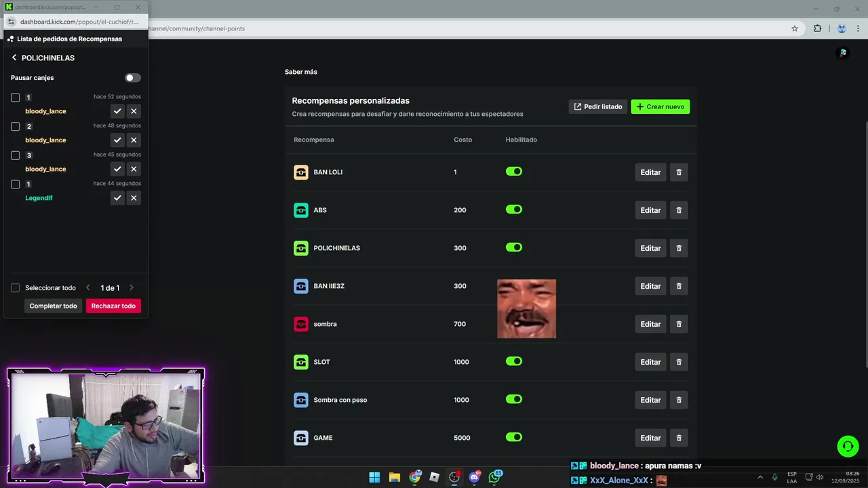The height and width of the screenshot is (488, 868).
Task: Click Crear nuevo reward button
Action: click(x=660, y=106)
